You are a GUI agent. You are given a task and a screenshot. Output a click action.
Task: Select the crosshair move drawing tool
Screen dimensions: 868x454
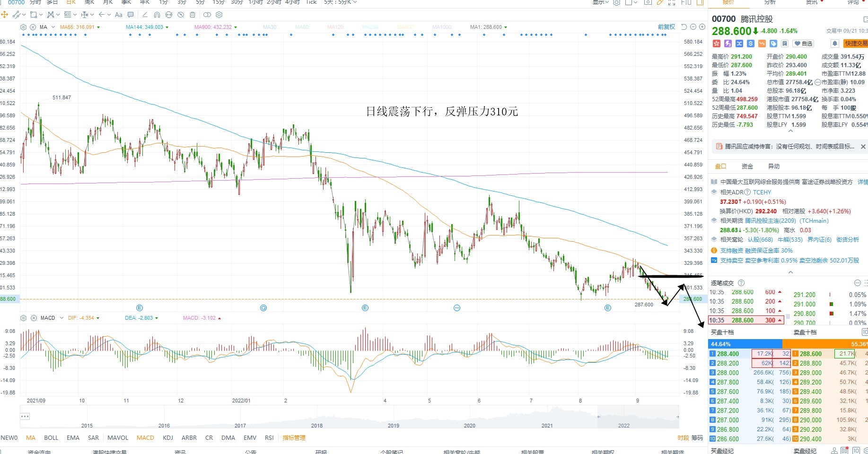click(x=5, y=15)
